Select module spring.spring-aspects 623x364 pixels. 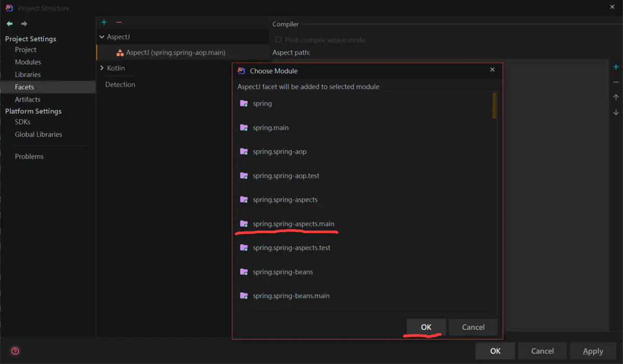point(364,200)
